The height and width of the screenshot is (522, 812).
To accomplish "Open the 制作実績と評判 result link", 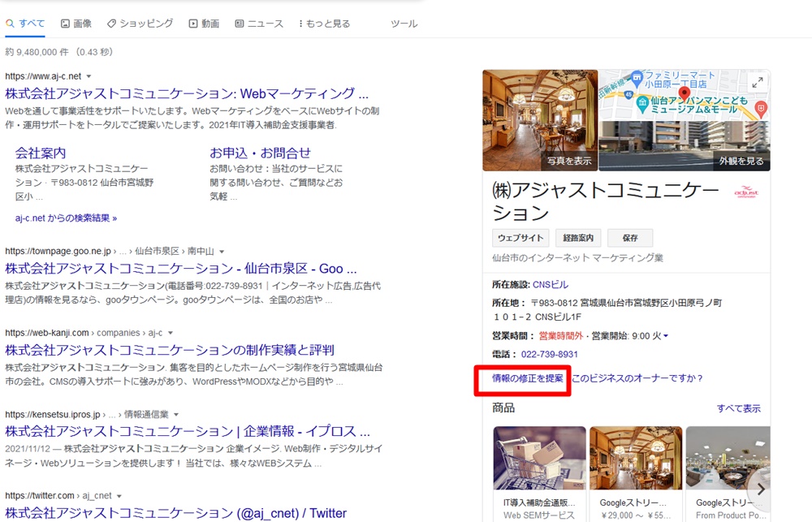I will [170, 350].
